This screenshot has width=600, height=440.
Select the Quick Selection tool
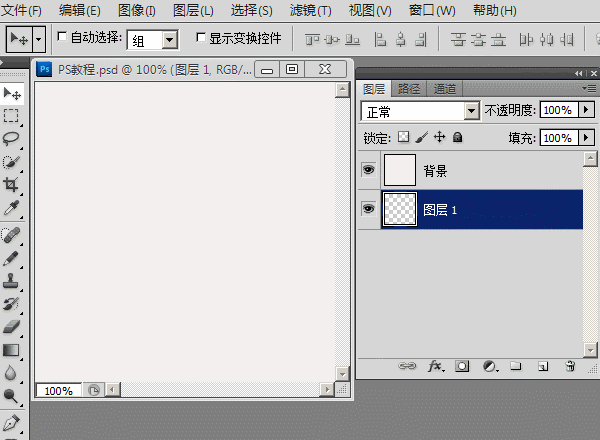click(x=11, y=162)
